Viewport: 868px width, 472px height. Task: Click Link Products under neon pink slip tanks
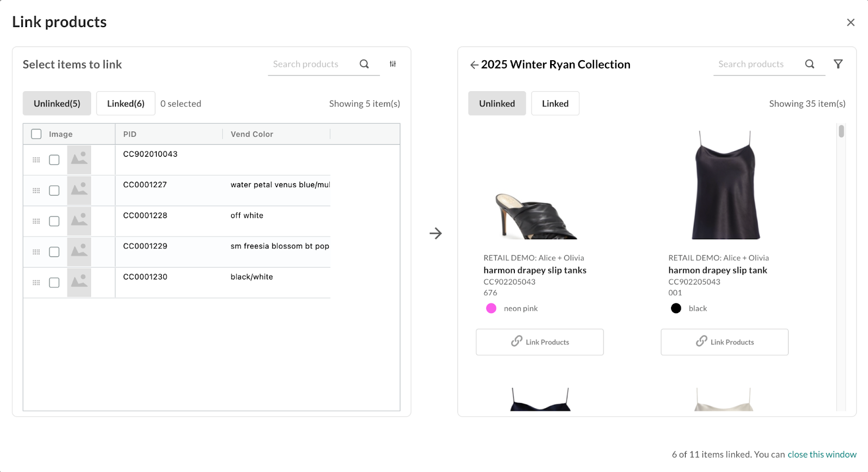(540, 342)
